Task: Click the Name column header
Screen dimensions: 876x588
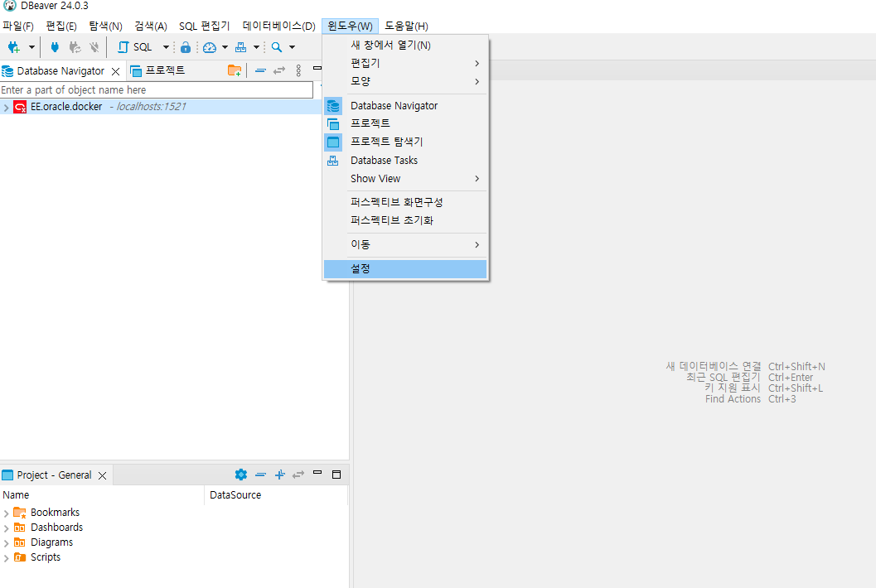Action: [102, 495]
